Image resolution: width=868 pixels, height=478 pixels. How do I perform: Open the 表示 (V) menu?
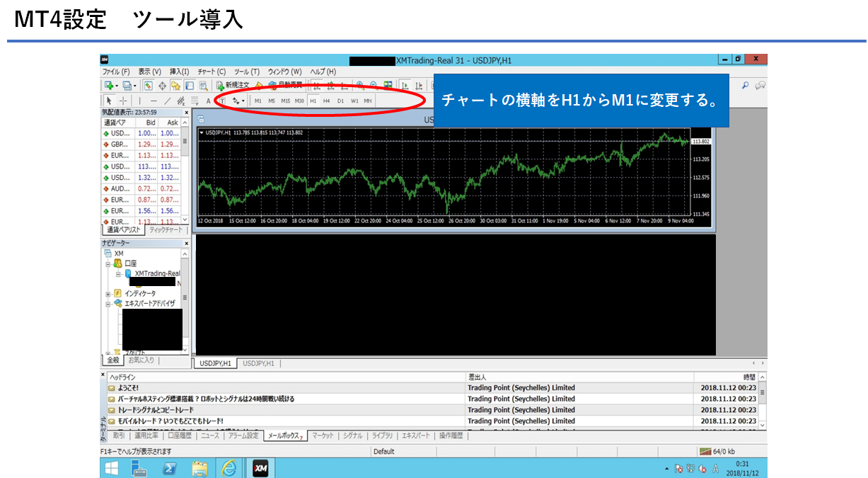pos(149,72)
